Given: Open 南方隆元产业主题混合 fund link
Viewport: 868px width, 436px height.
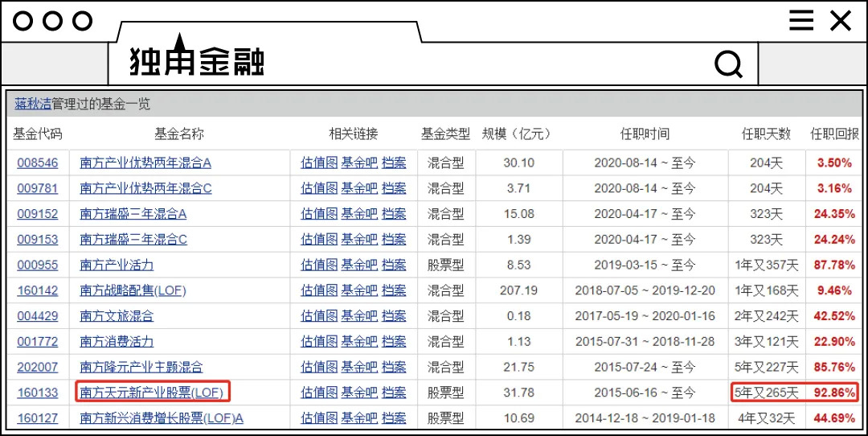Looking at the screenshot, I should click(141, 368).
